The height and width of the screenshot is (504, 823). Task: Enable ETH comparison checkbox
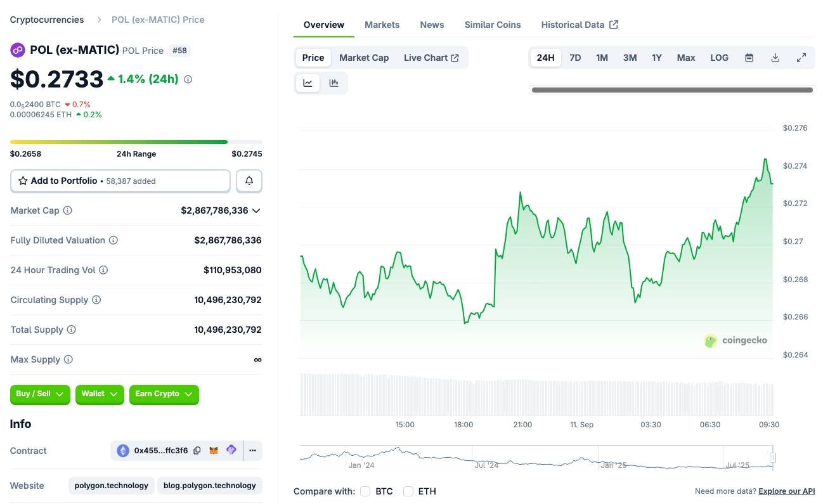click(x=408, y=491)
